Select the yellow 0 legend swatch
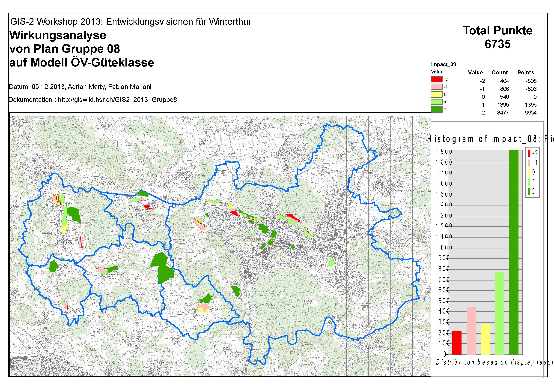The width and height of the screenshot is (554, 392). [436, 94]
